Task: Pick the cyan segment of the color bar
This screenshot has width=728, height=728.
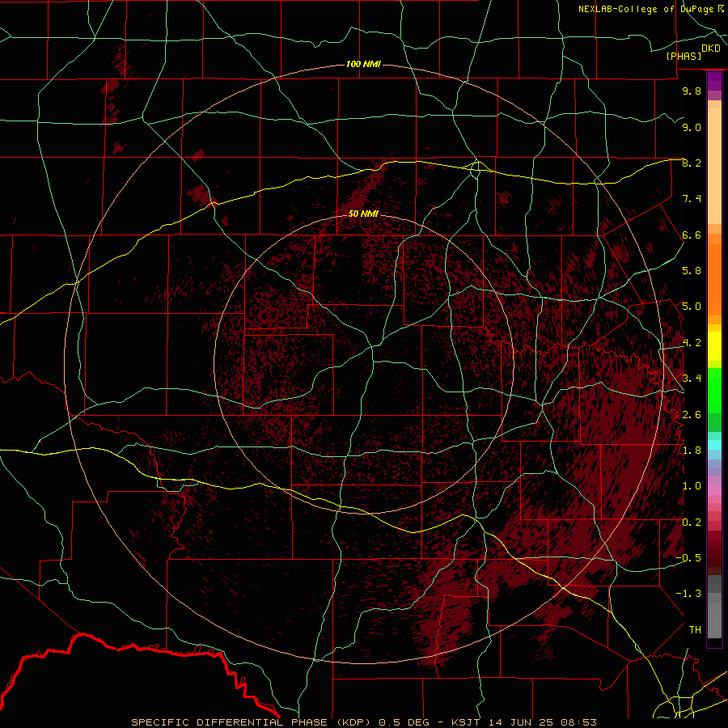Action: pos(714,445)
